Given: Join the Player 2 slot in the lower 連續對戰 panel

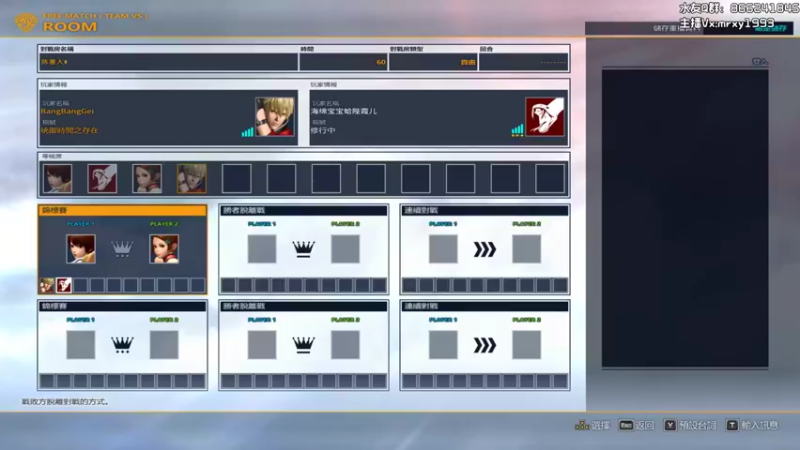Looking at the screenshot, I should pos(527,345).
